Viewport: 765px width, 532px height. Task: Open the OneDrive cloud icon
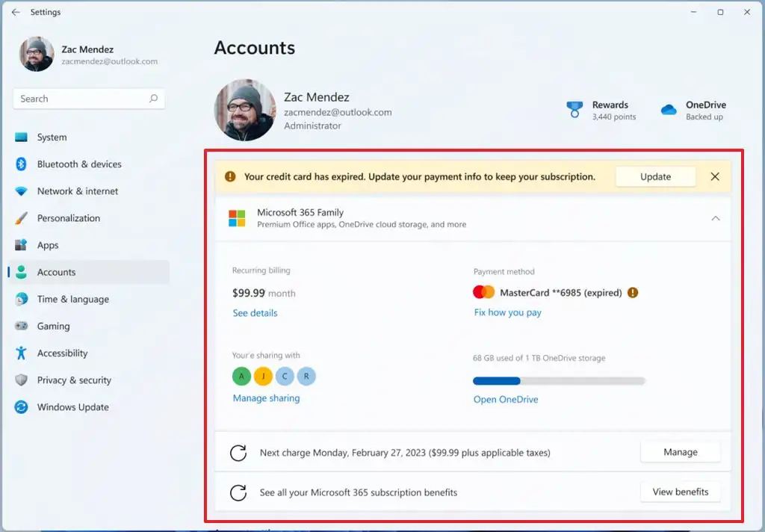tap(669, 111)
